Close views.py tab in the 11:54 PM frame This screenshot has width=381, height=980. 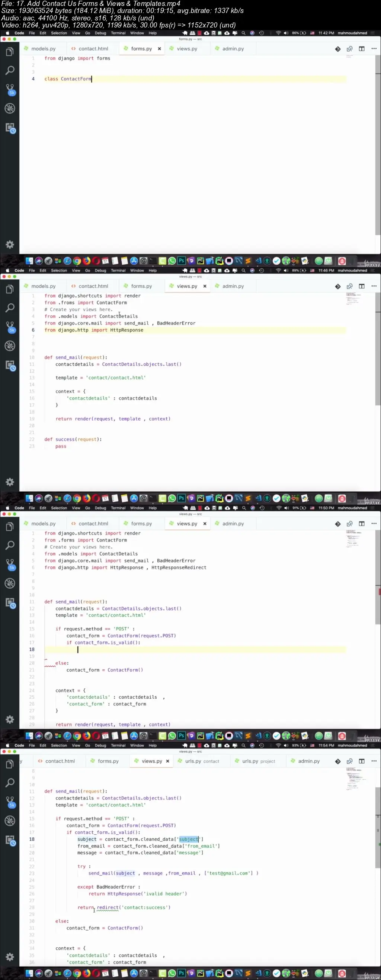[167, 761]
